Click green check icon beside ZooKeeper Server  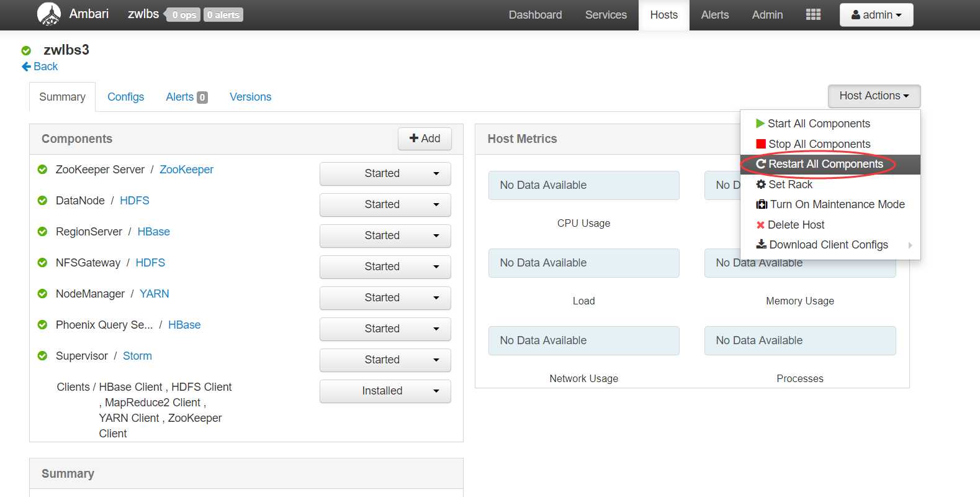pos(42,170)
